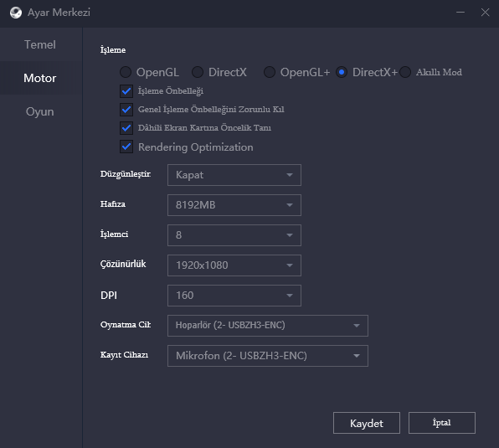The height and width of the screenshot is (448, 499).
Task: Click the Hafıza label
Action: click(113, 204)
